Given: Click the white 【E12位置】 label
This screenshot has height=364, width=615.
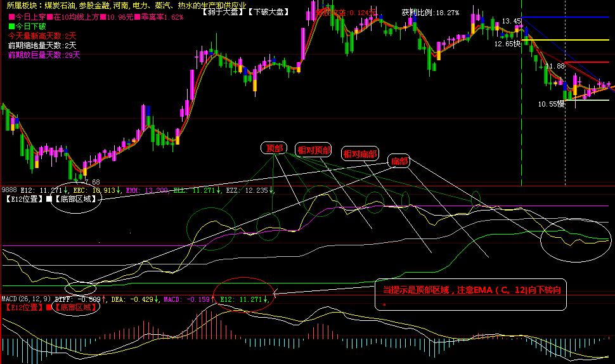Looking at the screenshot, I should (x=24, y=199).
